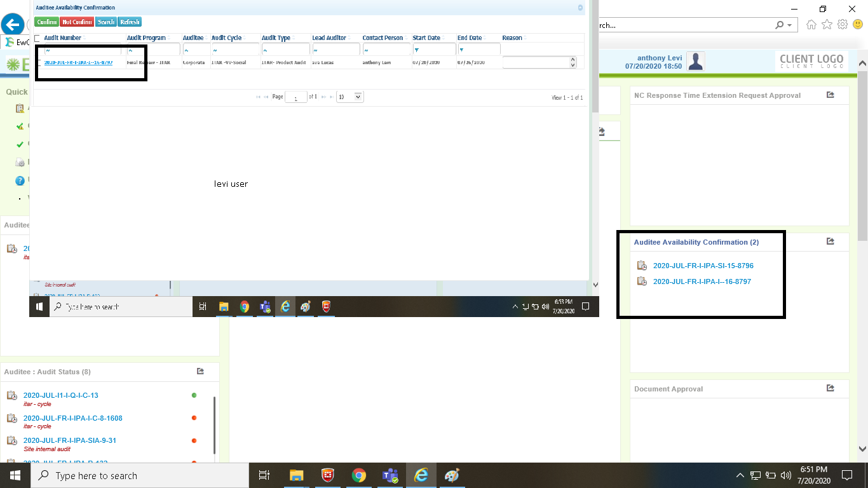
Task: Click the page number input in the pager
Action: point(296,97)
